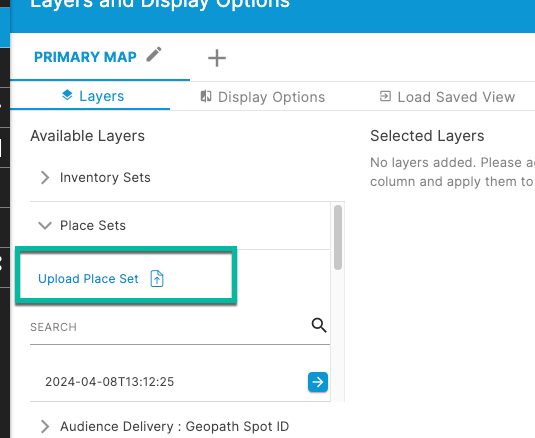Click the Upload Place Set link
Screen dimensions: 535x438
[88, 279]
